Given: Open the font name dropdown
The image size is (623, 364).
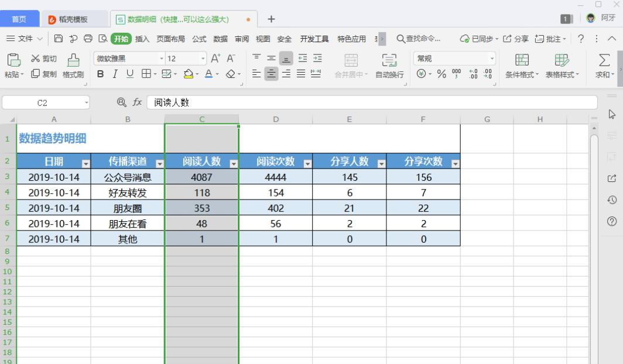Looking at the screenshot, I should click(x=161, y=58).
